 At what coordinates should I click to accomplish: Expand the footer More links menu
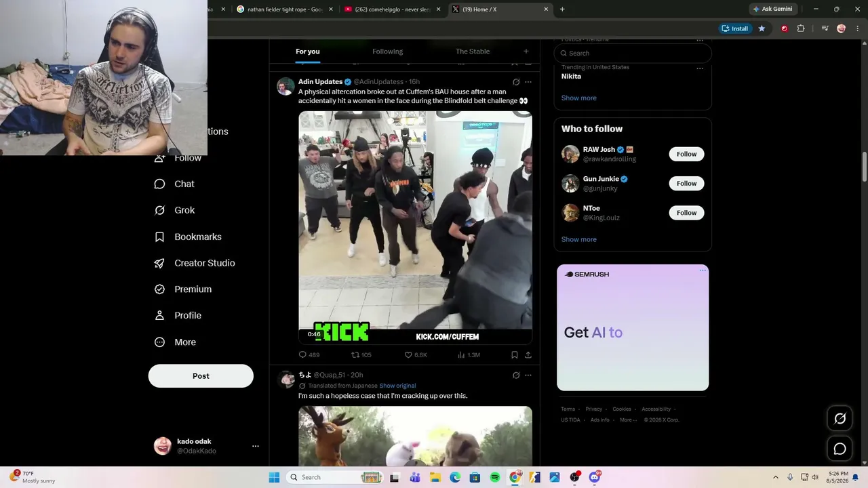click(x=629, y=420)
